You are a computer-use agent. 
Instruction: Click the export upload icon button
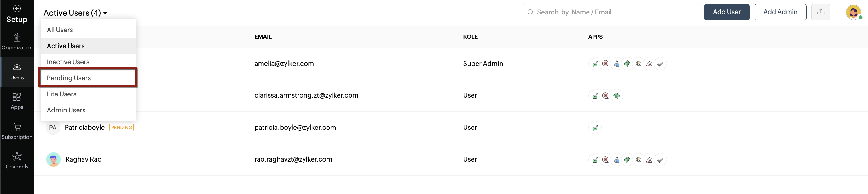click(820, 12)
